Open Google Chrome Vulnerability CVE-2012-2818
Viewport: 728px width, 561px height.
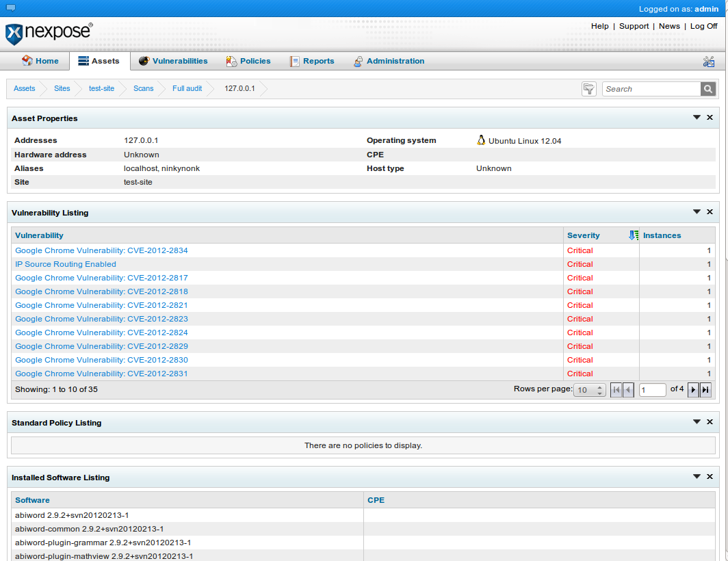tap(101, 291)
